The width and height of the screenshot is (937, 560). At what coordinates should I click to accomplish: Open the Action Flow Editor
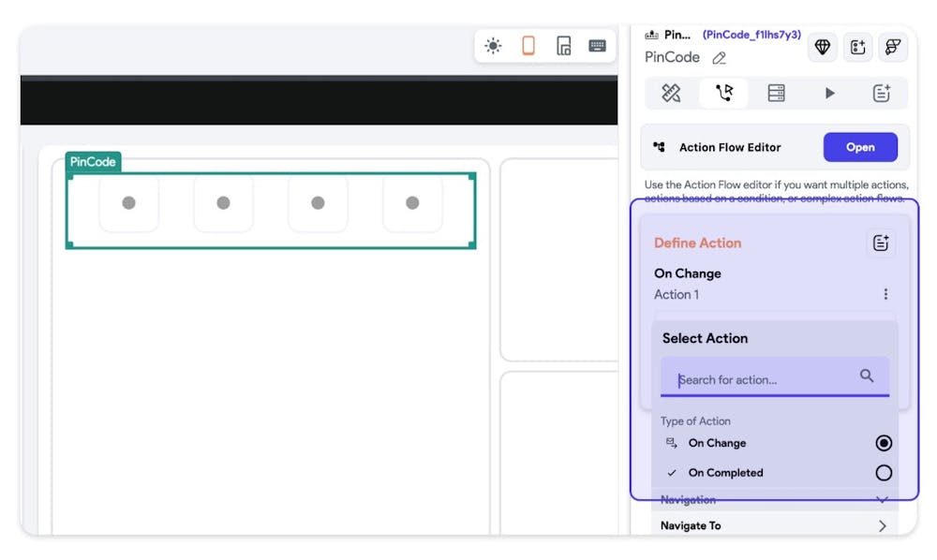point(860,147)
